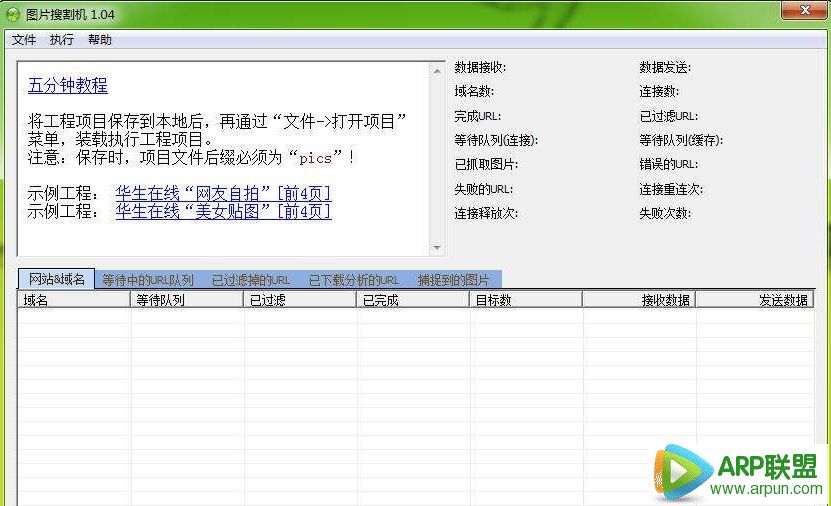
Task: Open the 文件 menu
Action: [x=24, y=40]
